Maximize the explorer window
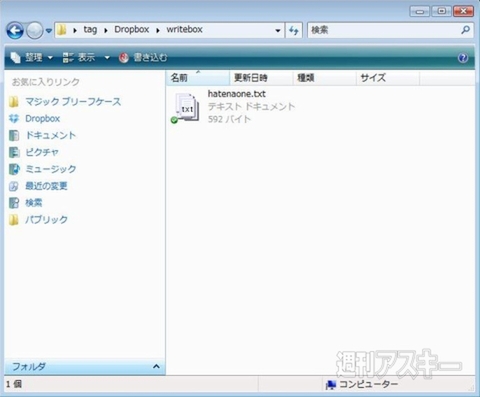 [442, 11]
